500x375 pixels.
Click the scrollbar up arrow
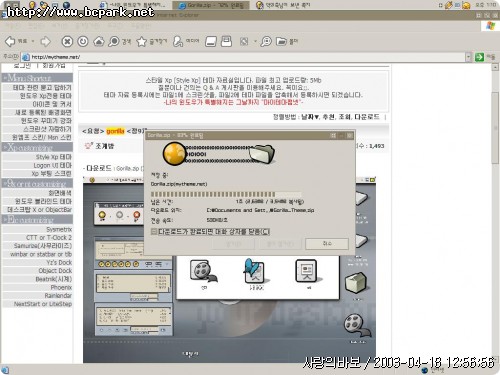pyautogui.click(x=495, y=67)
